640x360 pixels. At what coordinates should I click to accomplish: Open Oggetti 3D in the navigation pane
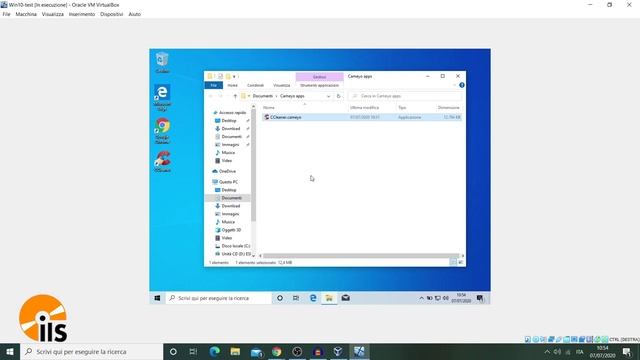(x=231, y=230)
